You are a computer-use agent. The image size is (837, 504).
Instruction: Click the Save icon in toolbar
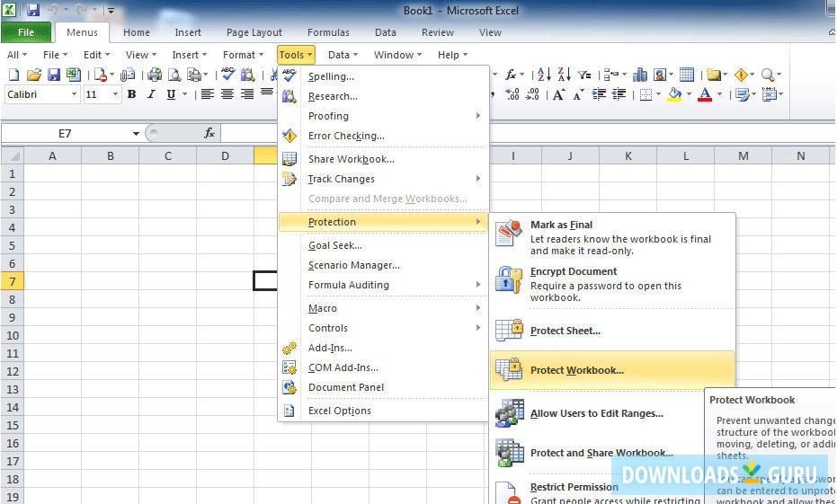[53, 75]
